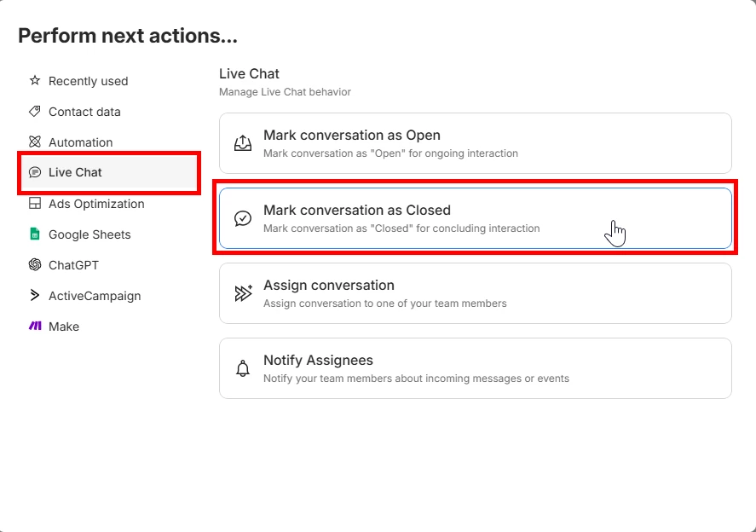Choose the Assign conversation action

pyautogui.click(x=475, y=293)
